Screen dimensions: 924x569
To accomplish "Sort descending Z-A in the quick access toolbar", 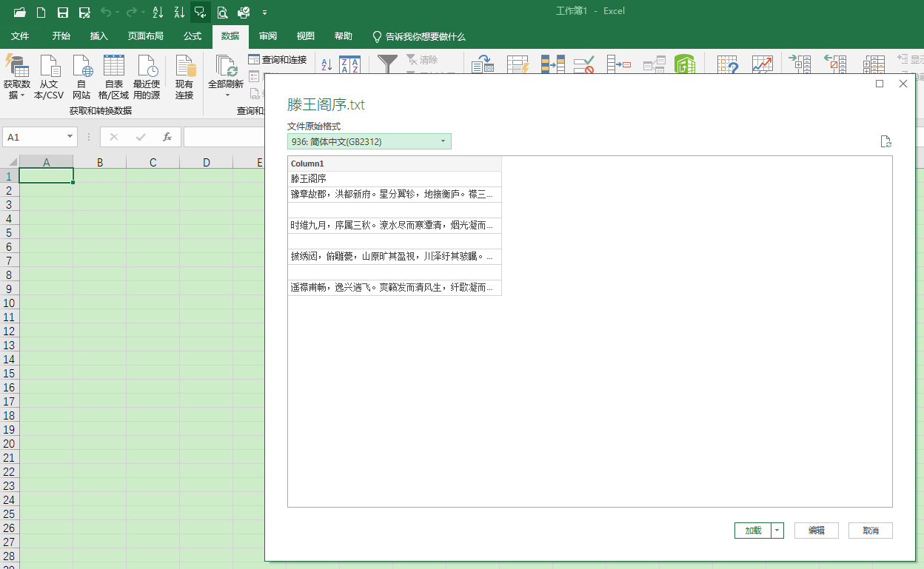I will click(179, 12).
